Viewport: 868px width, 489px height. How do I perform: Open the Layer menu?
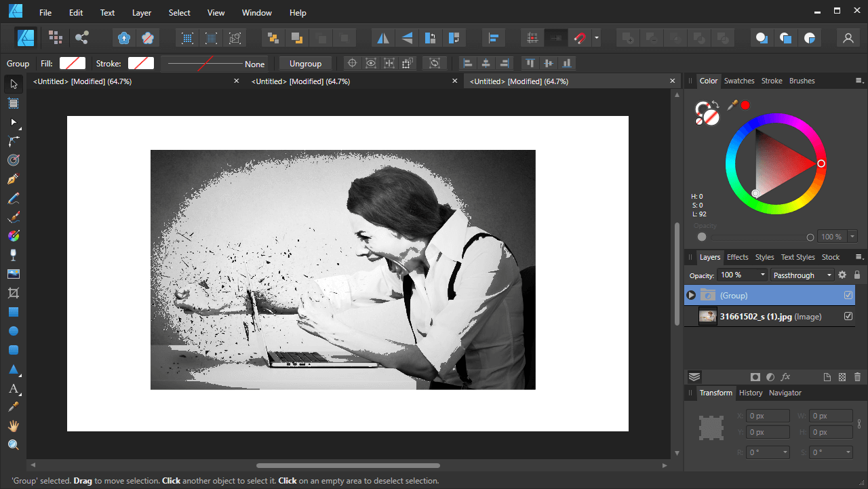click(142, 13)
